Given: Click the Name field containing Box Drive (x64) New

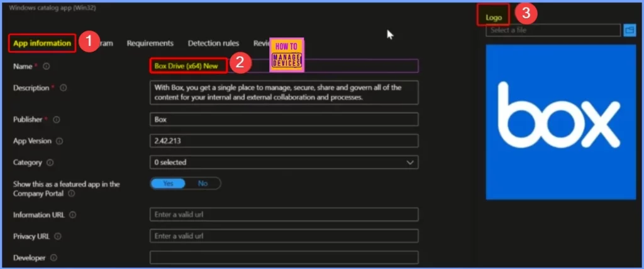Looking at the screenshot, I should point(284,66).
